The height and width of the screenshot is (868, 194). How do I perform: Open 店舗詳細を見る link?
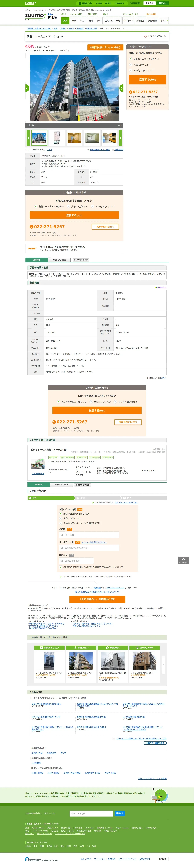pos(38,473)
